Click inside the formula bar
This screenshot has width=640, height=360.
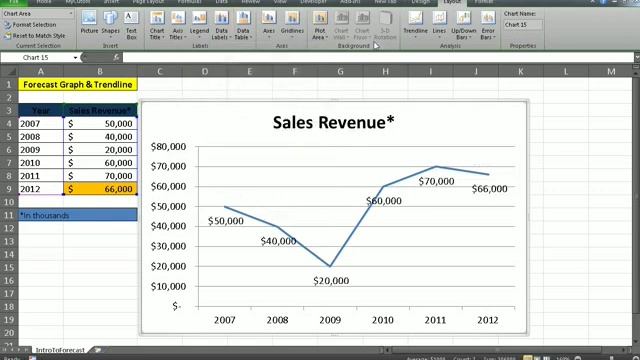(378, 58)
